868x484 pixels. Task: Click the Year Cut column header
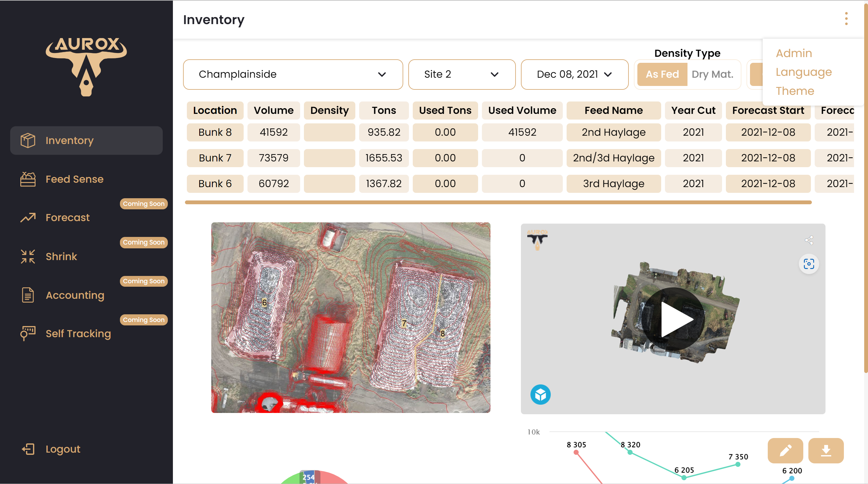[693, 110]
